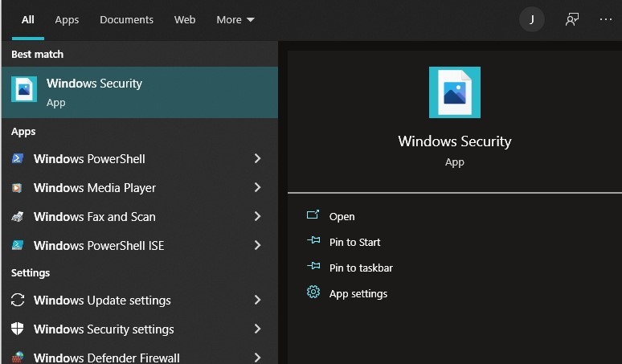Expand Windows Defender Firewall chevron
The width and height of the screenshot is (622, 364).
pyautogui.click(x=257, y=358)
